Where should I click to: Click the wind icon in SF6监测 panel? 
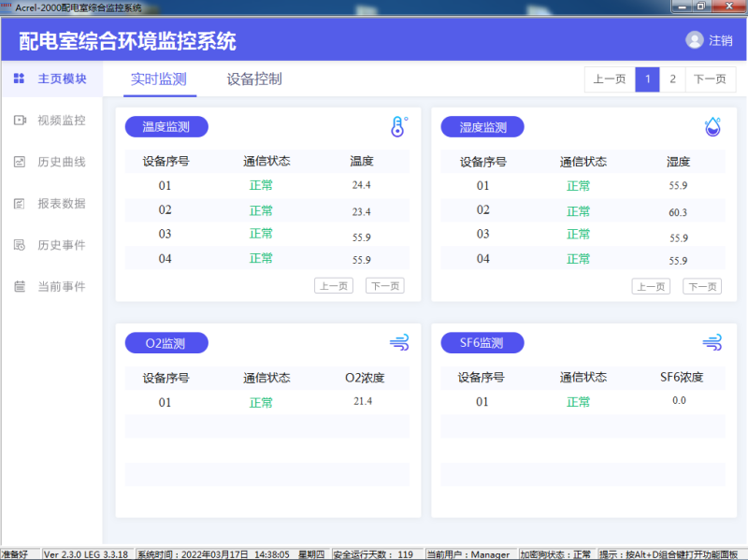click(712, 343)
